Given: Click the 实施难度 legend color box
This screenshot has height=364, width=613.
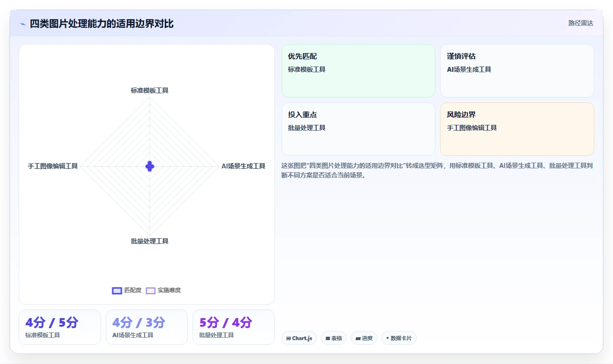Looking at the screenshot, I should [150, 290].
